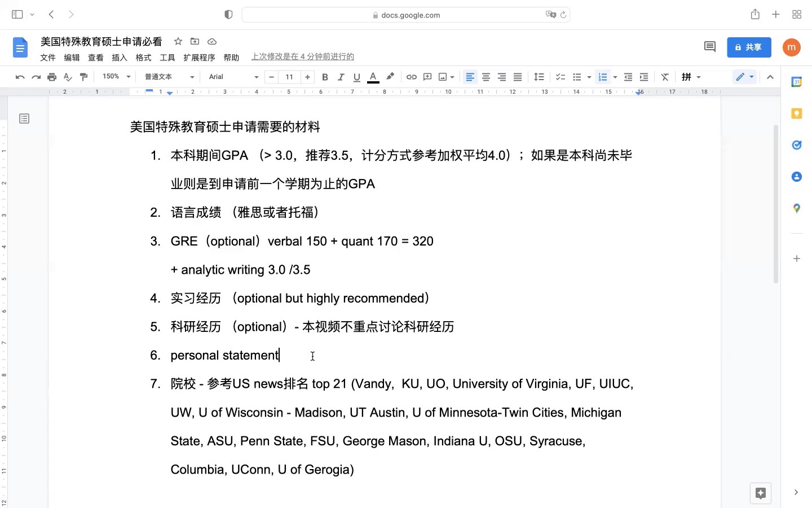Toggle bold formatting
Image resolution: width=812 pixels, height=508 pixels.
[x=325, y=77]
